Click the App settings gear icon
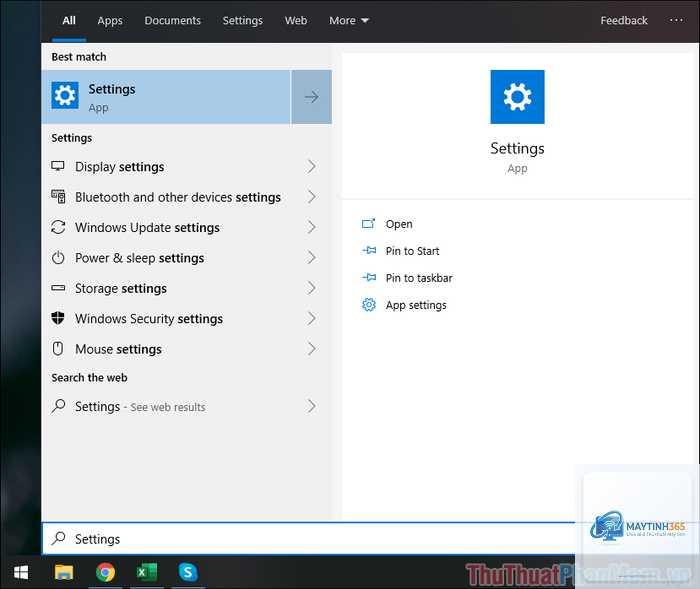Screen dimensions: 700x589 369,305
